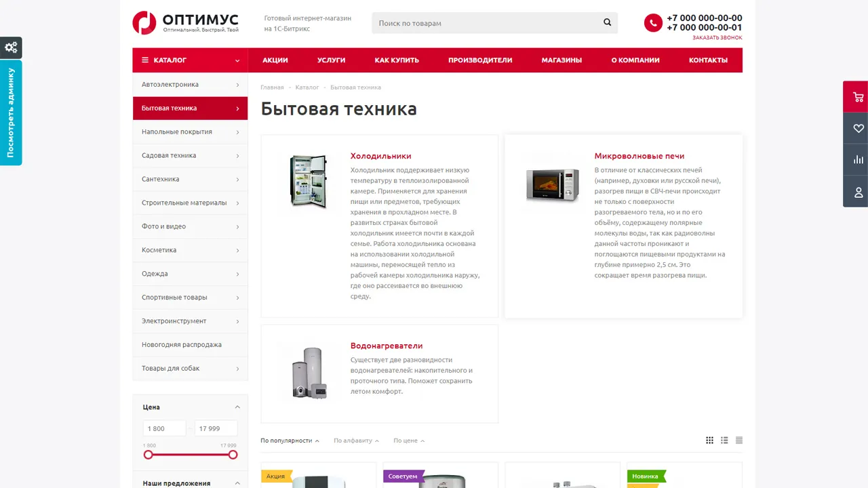868x488 pixels.
Task: Collapse the Наши предложения filter section
Action: click(x=237, y=483)
